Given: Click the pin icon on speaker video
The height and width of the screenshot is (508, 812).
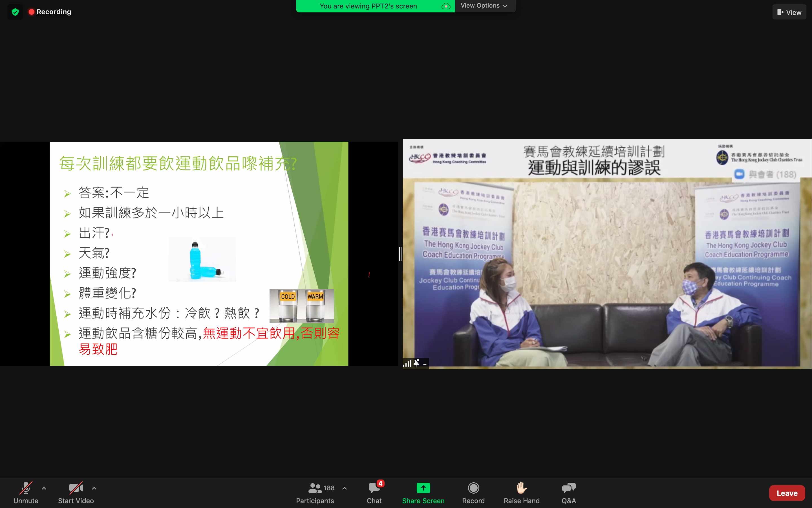Looking at the screenshot, I should pos(416,363).
